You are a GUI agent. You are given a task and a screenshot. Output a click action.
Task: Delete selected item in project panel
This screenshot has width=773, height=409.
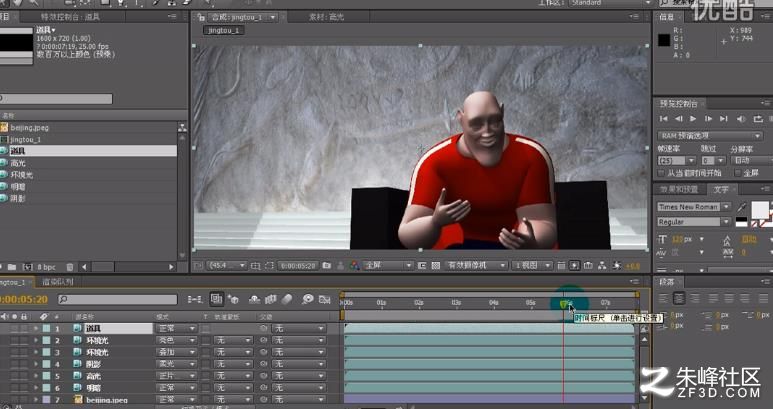(x=70, y=267)
